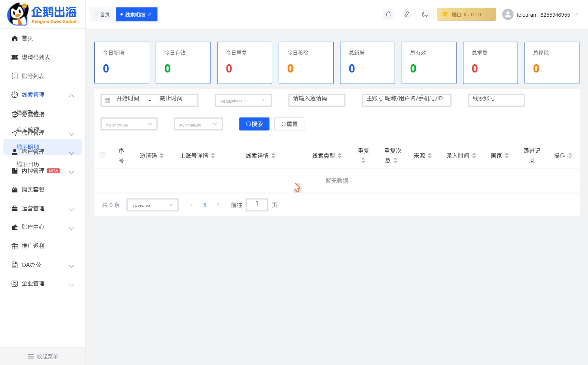Click the pencil edit icon in header
588x365 pixels.
coord(407,14)
